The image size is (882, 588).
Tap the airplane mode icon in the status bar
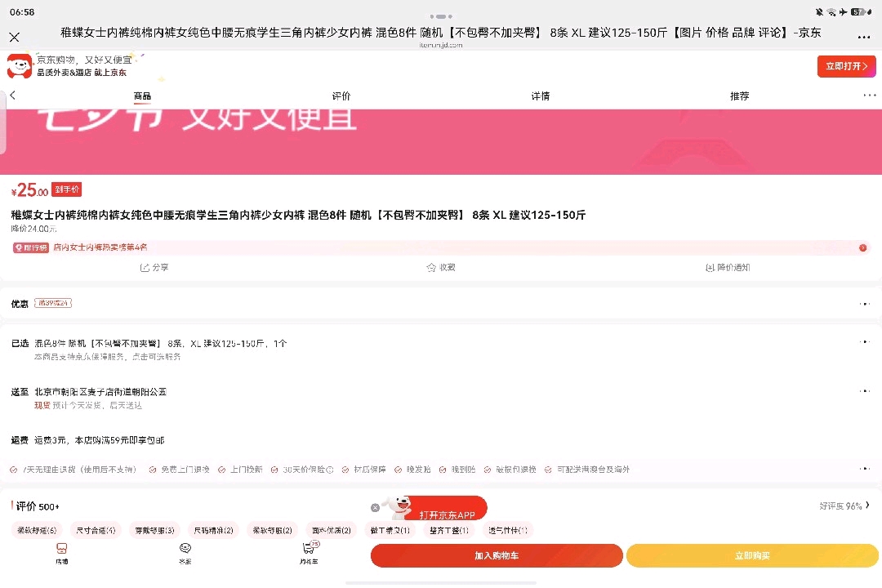(x=843, y=11)
